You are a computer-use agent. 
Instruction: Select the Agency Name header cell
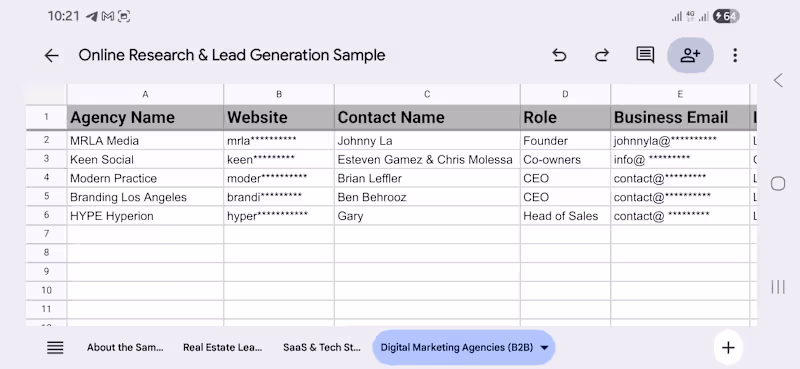point(145,117)
